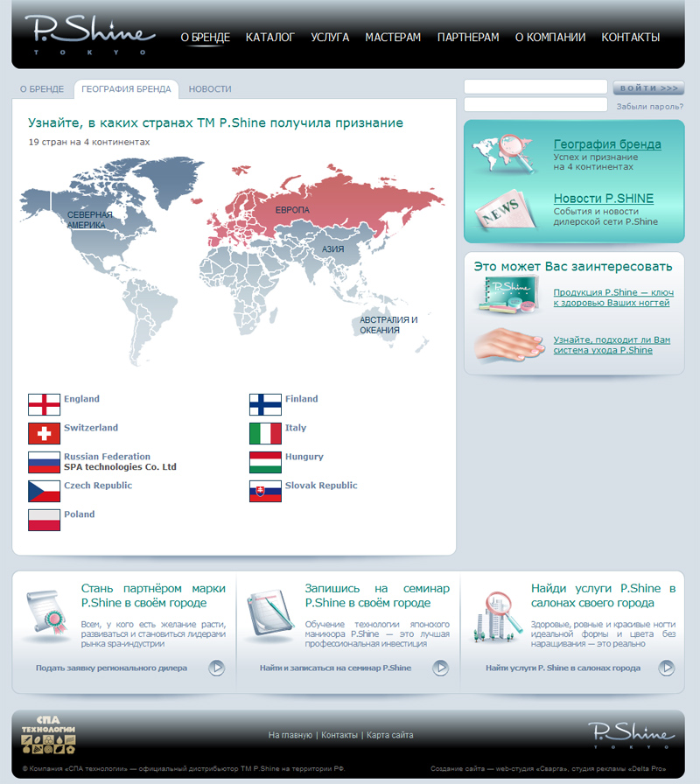Click the England flag icon

pyautogui.click(x=44, y=404)
